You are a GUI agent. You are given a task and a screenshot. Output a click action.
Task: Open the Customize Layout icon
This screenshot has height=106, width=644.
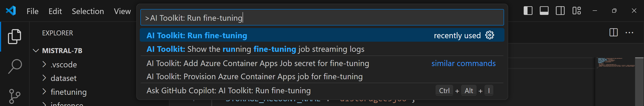[577, 11]
